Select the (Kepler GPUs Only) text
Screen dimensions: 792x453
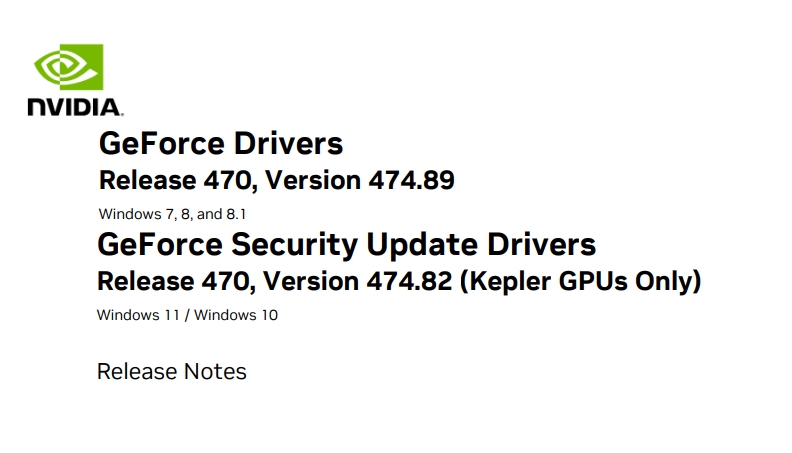click(580, 281)
